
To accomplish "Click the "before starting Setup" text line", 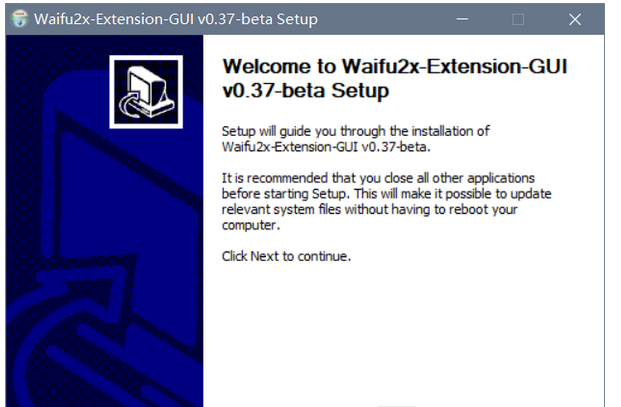I will click(386, 193).
